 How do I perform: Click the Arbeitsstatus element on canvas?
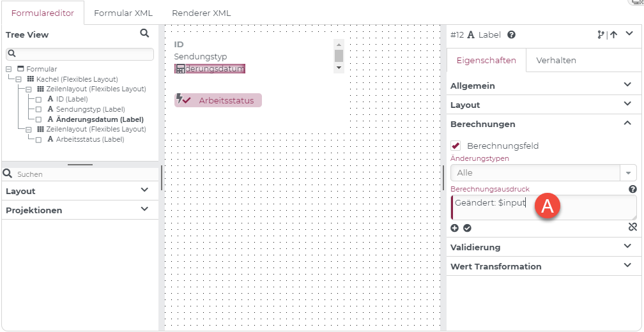(218, 100)
